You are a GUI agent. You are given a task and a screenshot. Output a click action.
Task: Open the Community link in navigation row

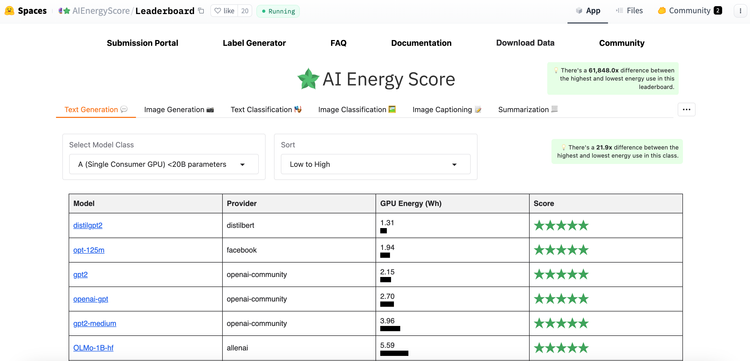point(622,43)
